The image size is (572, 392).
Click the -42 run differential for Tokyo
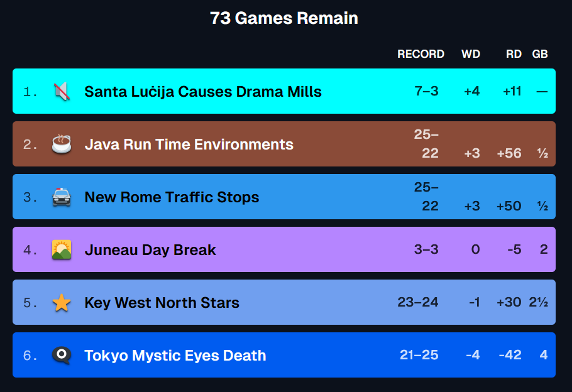510,355
